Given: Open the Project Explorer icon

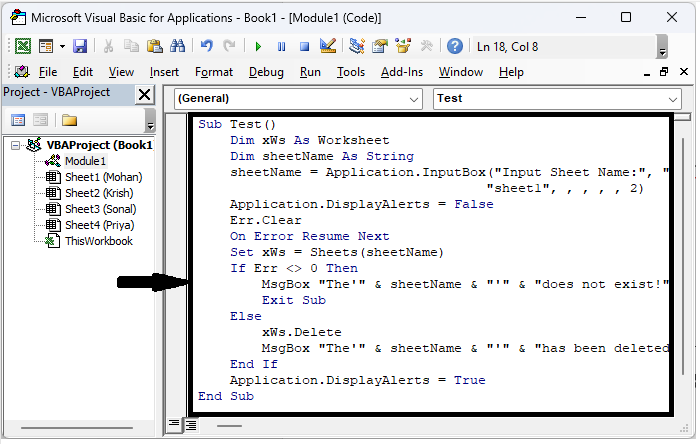Looking at the screenshot, I should 357,46.
